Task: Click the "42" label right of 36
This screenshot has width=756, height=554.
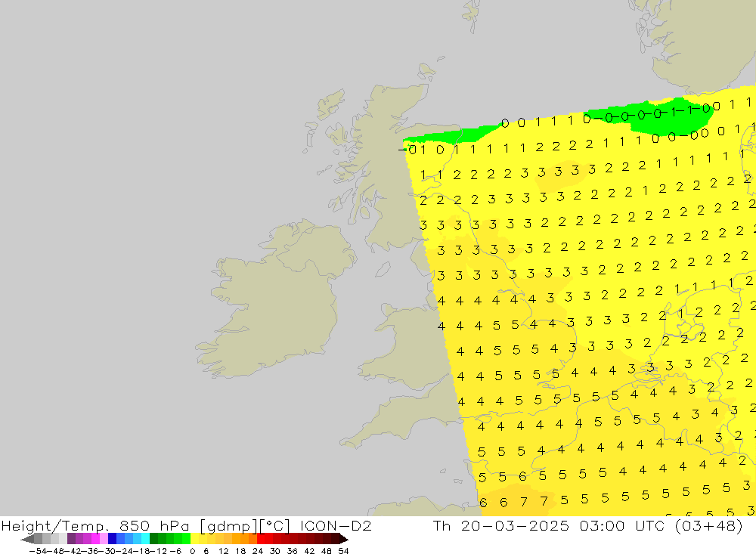Action: tap(309, 551)
